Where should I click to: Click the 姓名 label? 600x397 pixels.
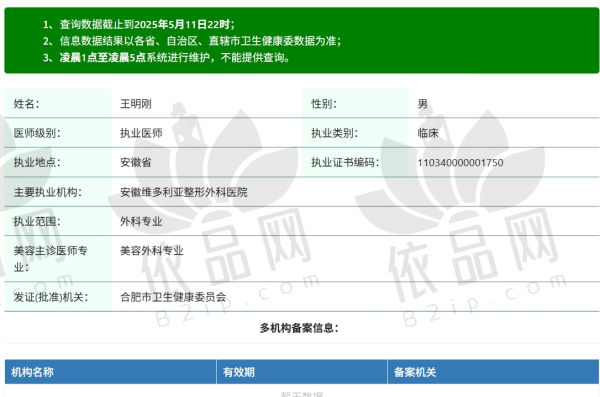[x=26, y=104]
